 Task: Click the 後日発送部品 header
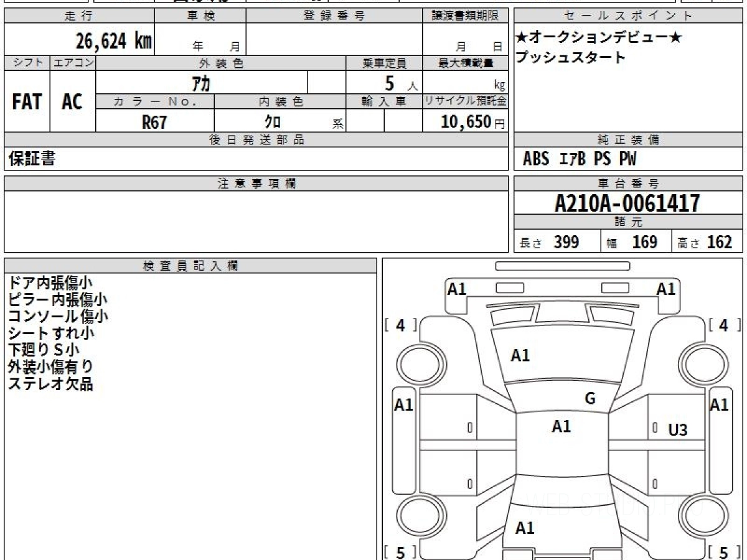pos(256,140)
